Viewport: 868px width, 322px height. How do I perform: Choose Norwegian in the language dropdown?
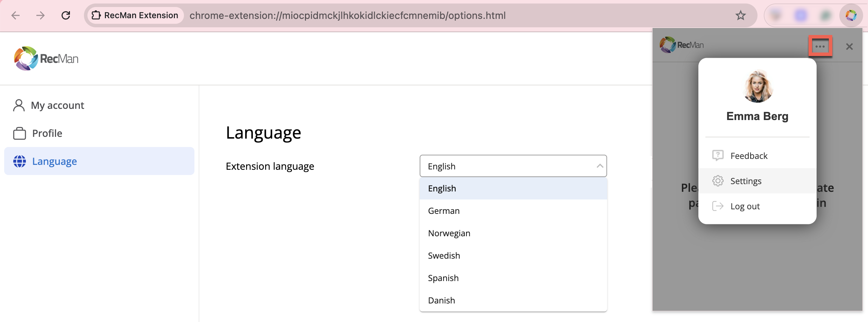tap(449, 233)
